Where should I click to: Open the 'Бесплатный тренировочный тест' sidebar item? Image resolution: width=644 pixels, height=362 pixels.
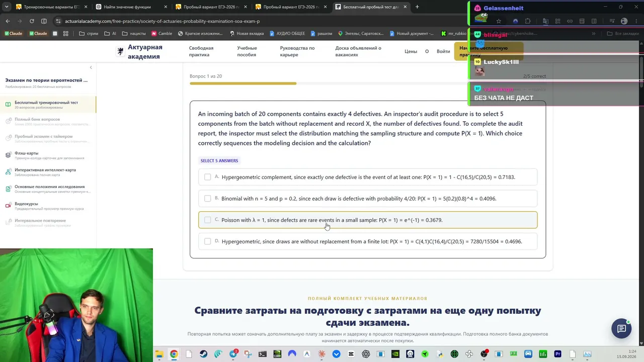point(48,105)
